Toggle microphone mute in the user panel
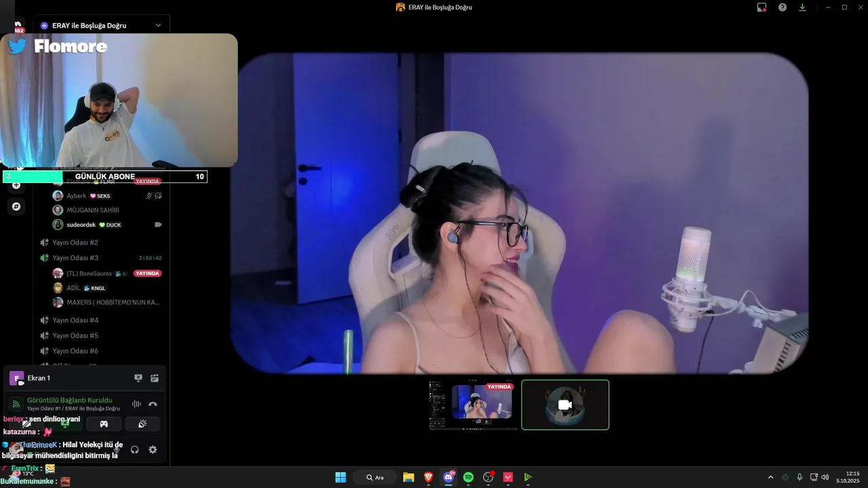 [x=117, y=449]
